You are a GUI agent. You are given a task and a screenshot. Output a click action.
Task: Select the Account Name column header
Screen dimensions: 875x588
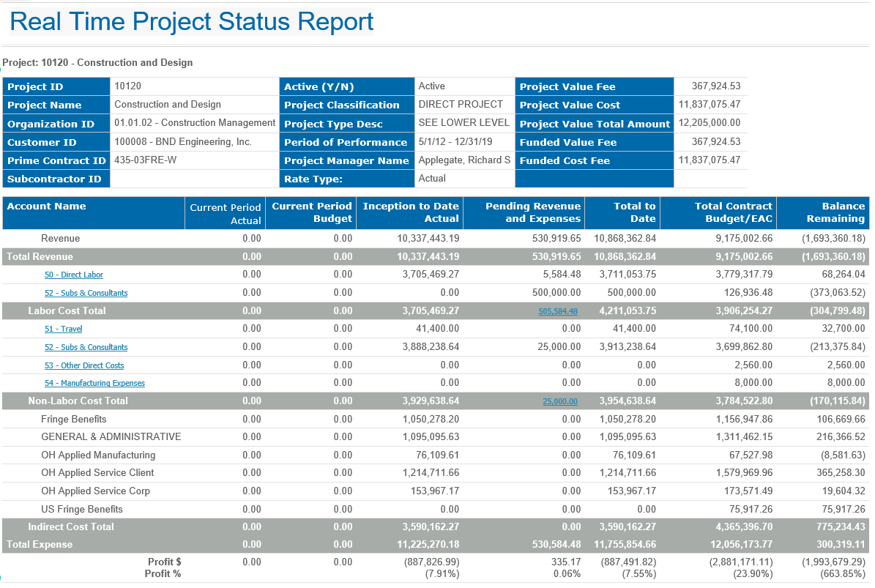click(x=47, y=206)
